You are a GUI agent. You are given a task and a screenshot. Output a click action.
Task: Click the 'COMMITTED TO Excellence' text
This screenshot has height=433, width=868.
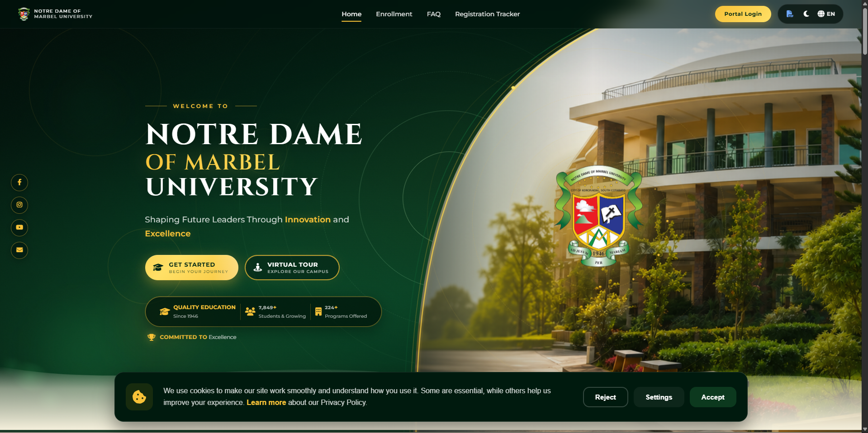(198, 337)
